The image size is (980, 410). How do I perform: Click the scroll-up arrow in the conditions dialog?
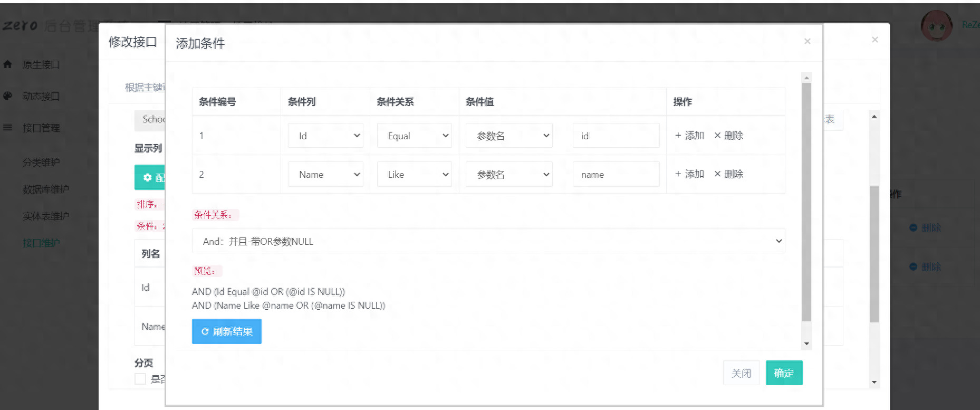click(806, 78)
